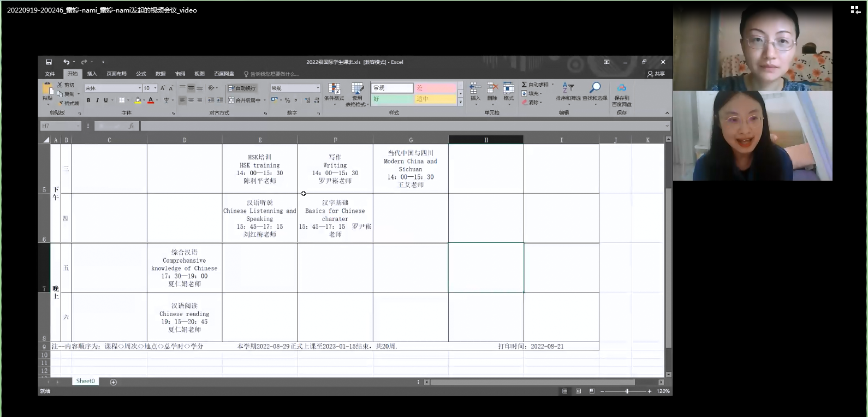The height and width of the screenshot is (417, 868).
Task: Toggle Wrap Text (自动换行)
Action: [x=242, y=88]
